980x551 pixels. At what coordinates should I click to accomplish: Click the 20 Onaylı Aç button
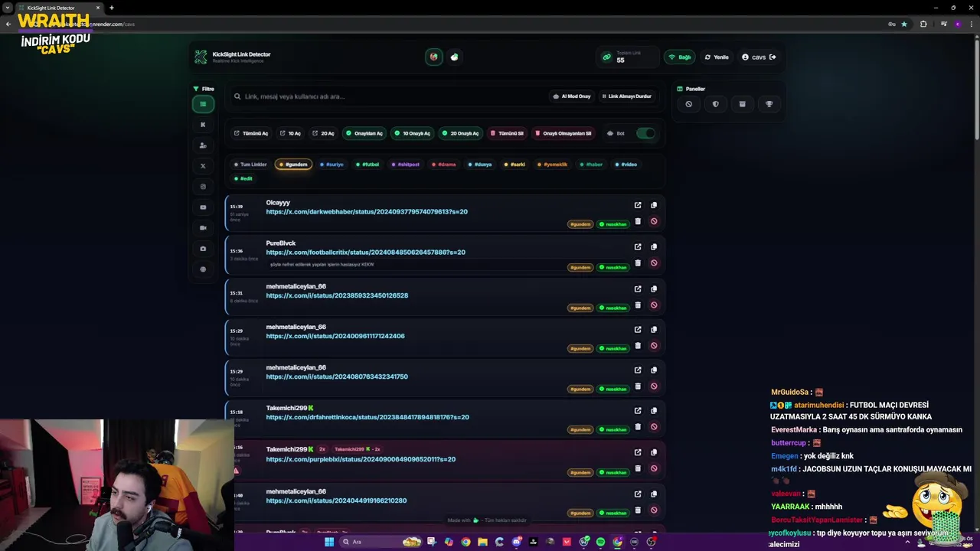pos(460,133)
